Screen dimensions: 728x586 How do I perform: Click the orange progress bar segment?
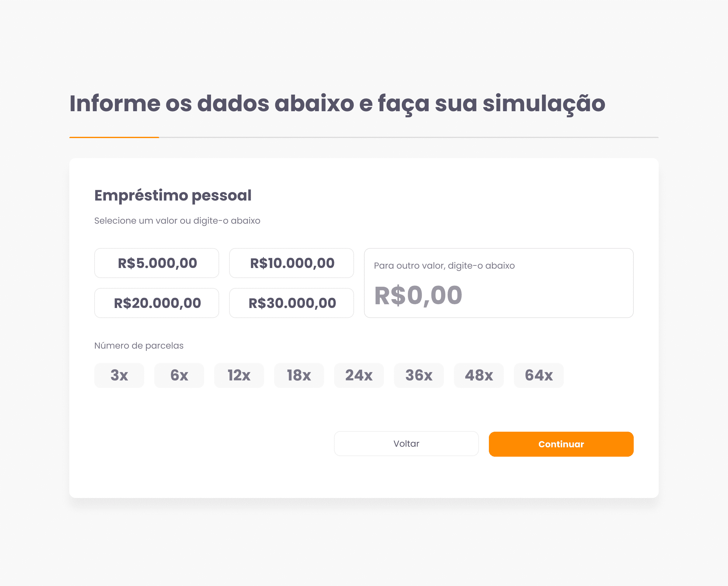[114, 137]
